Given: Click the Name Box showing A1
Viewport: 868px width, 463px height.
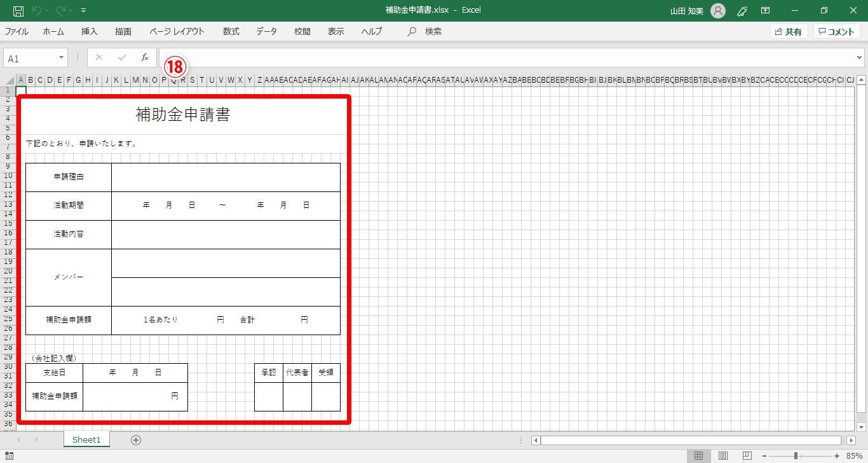Looking at the screenshot, I should point(31,58).
